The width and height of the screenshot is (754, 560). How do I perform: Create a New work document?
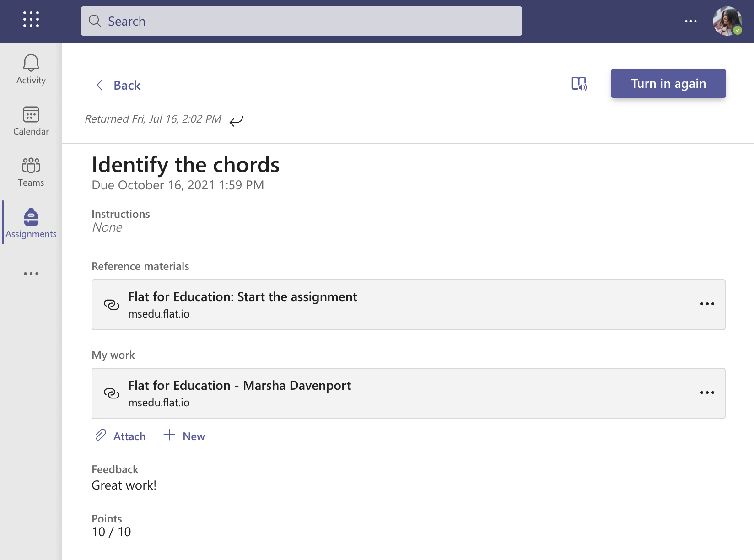184,436
